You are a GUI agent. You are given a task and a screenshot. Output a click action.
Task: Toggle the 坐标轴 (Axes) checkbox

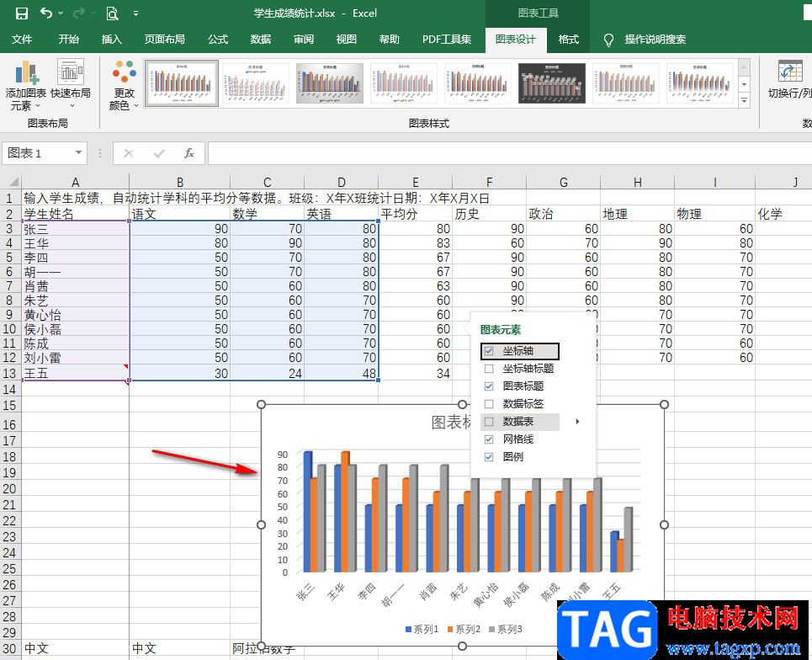(488, 351)
